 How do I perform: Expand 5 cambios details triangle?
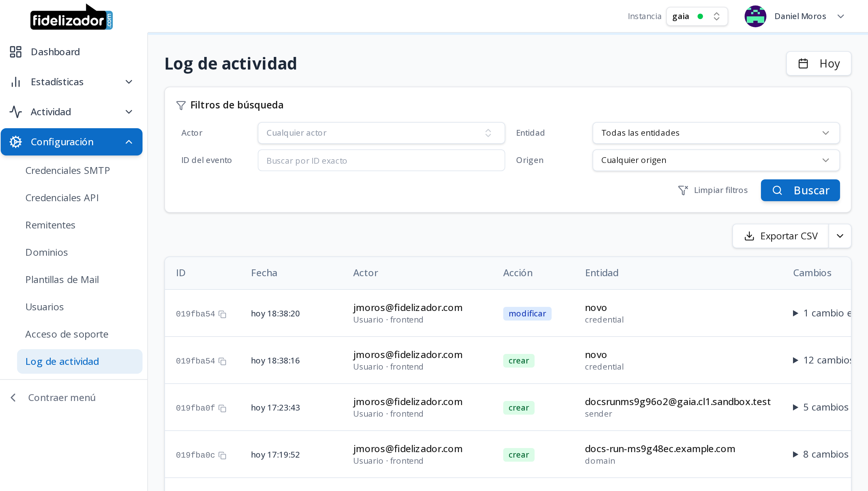pyautogui.click(x=795, y=407)
